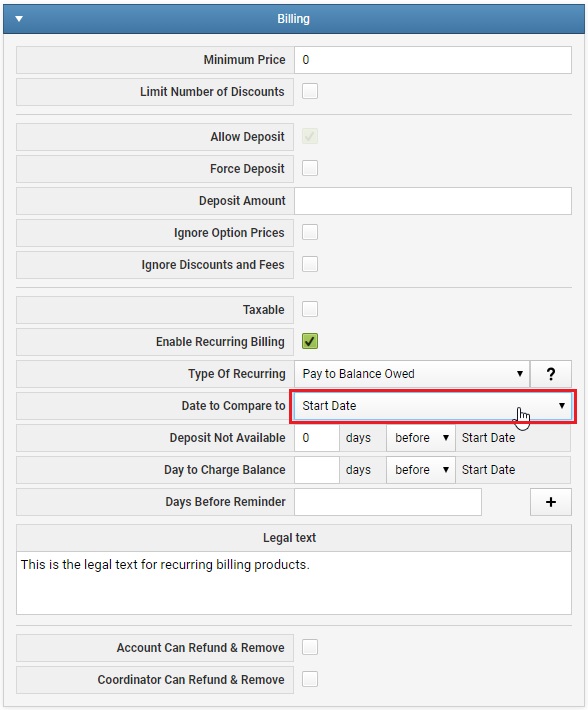Image resolution: width=588 pixels, height=710 pixels.
Task: Select the Deposit Not Available days field
Action: tap(317, 438)
